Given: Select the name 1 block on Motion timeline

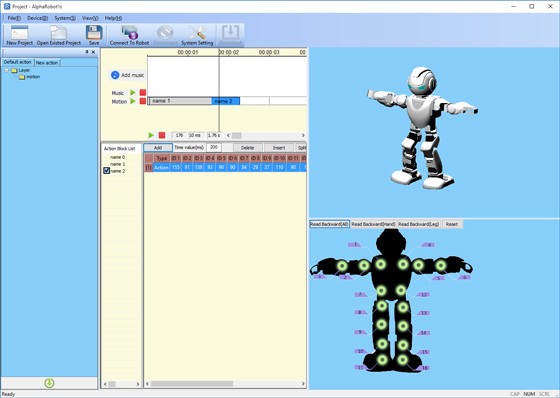Looking at the screenshot, I should coord(180,101).
